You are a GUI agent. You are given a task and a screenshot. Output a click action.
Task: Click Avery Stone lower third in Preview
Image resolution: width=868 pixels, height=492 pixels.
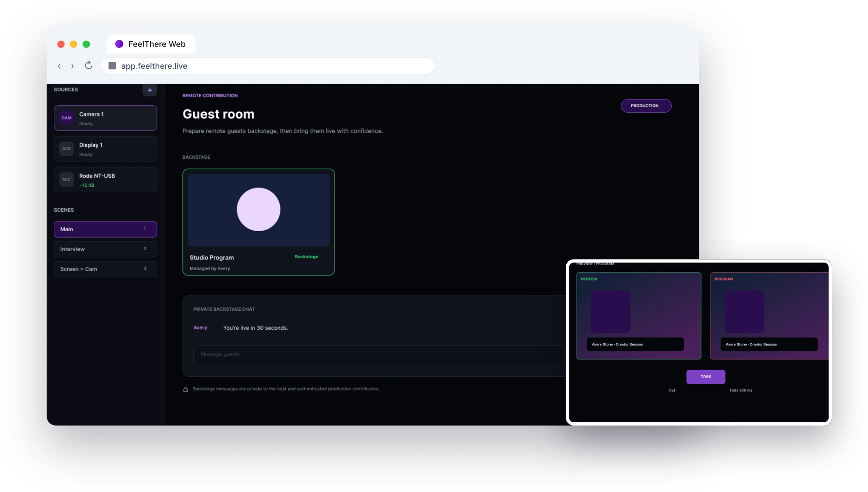tap(635, 344)
